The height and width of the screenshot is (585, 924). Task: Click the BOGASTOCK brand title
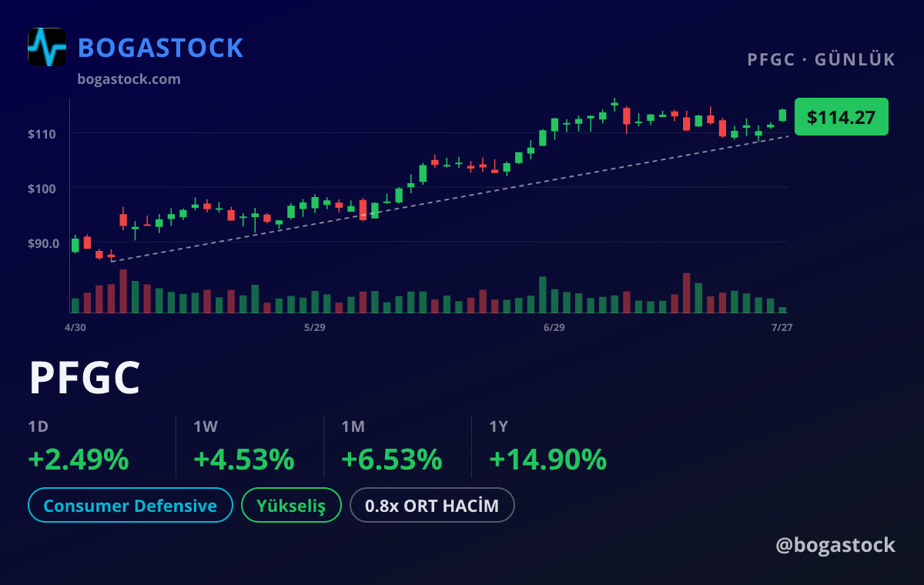[x=161, y=48]
